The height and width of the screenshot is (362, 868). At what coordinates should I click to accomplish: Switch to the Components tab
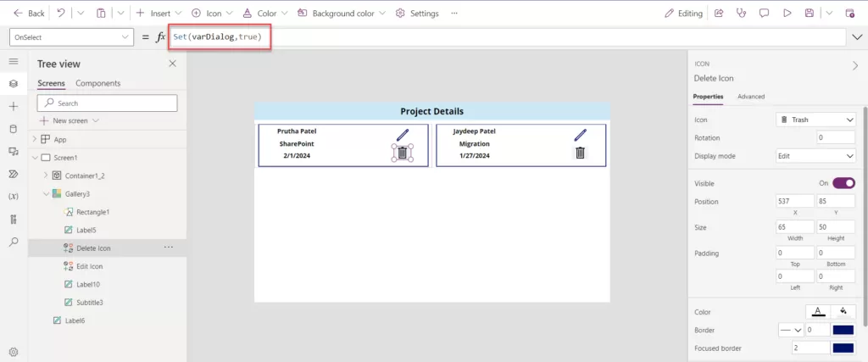click(97, 83)
